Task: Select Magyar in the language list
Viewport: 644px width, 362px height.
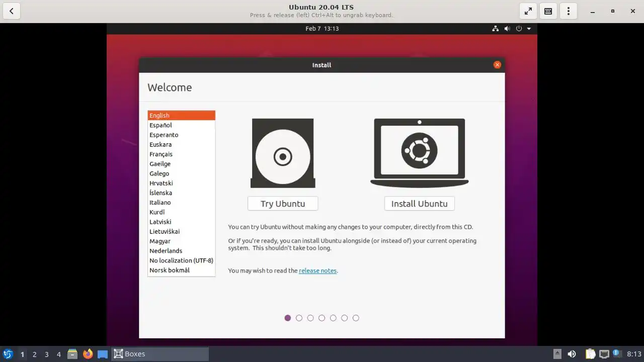Action: tap(181, 241)
